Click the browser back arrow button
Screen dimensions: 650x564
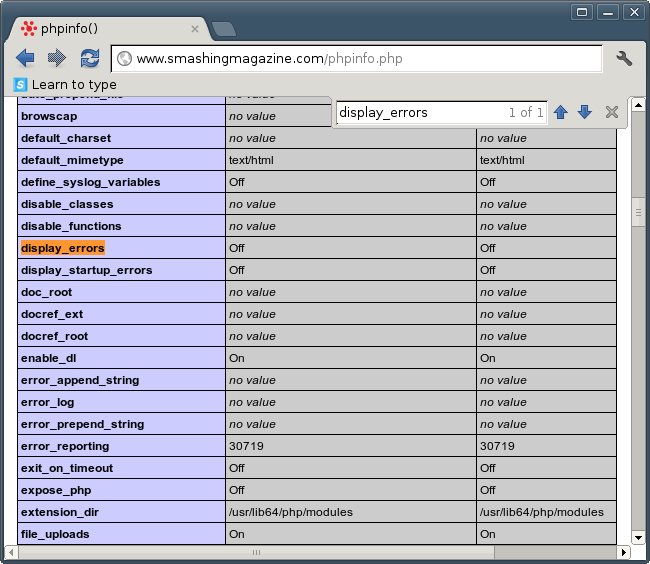tap(25, 58)
